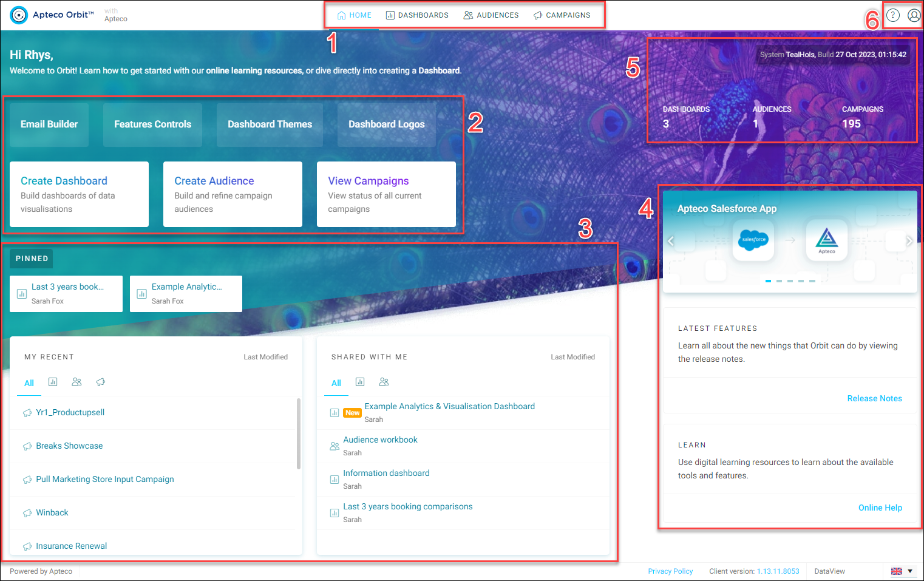
Task: Open the Campaigns tab
Action: 562,15
